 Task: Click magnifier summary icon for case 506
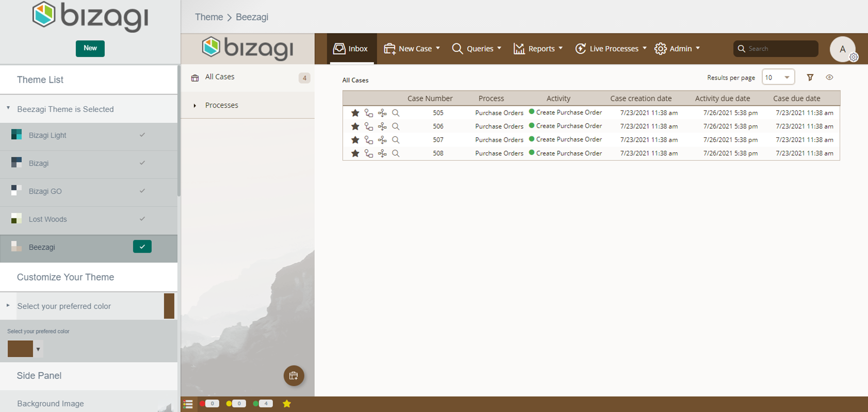click(396, 126)
